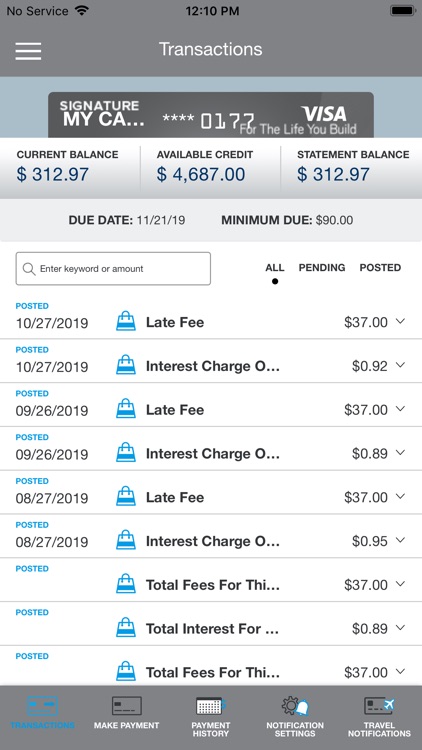Filter transactions by Pending
Screen dimensions: 422x750
pyautogui.click(x=322, y=267)
